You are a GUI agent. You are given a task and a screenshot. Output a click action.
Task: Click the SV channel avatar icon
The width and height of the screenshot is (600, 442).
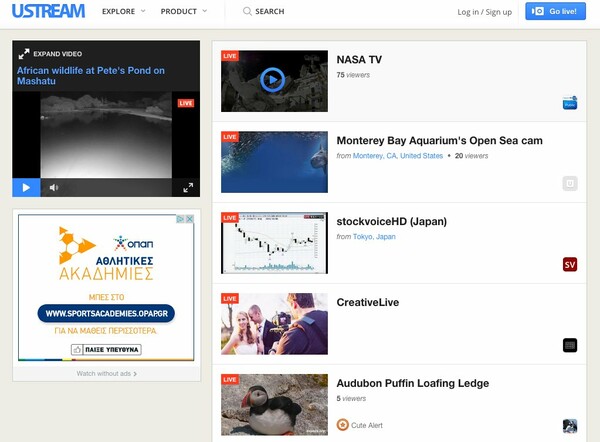click(x=570, y=264)
